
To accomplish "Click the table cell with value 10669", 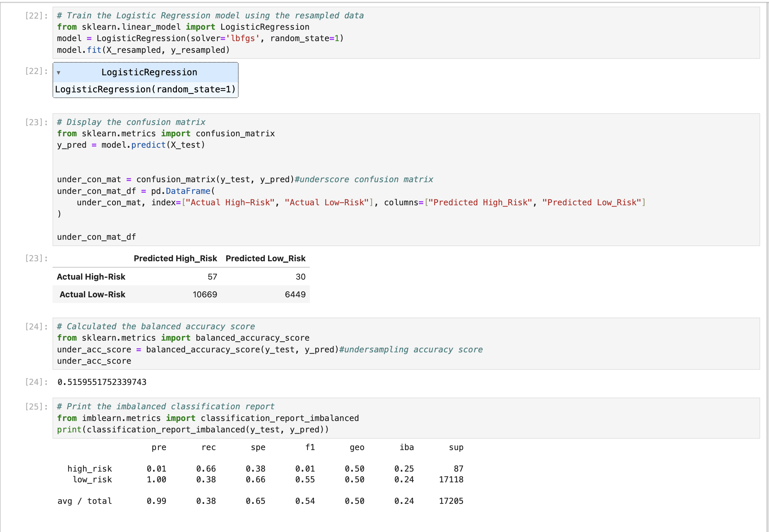I will [205, 294].
